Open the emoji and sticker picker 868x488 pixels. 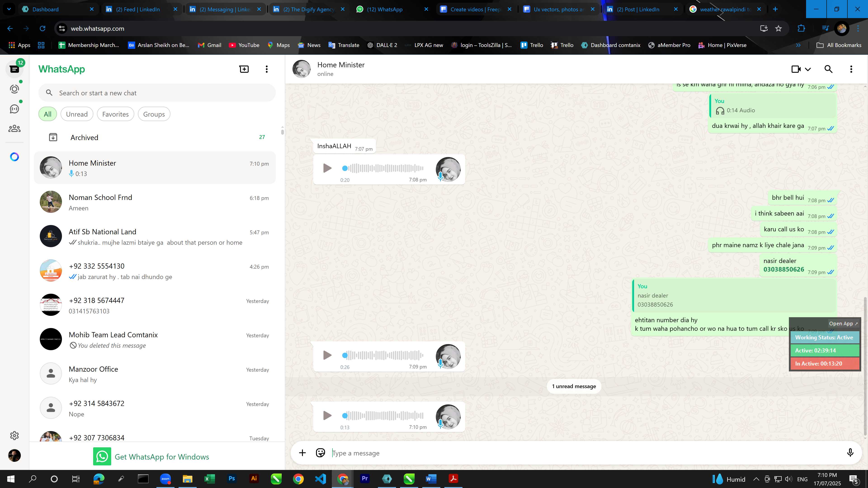(321, 453)
